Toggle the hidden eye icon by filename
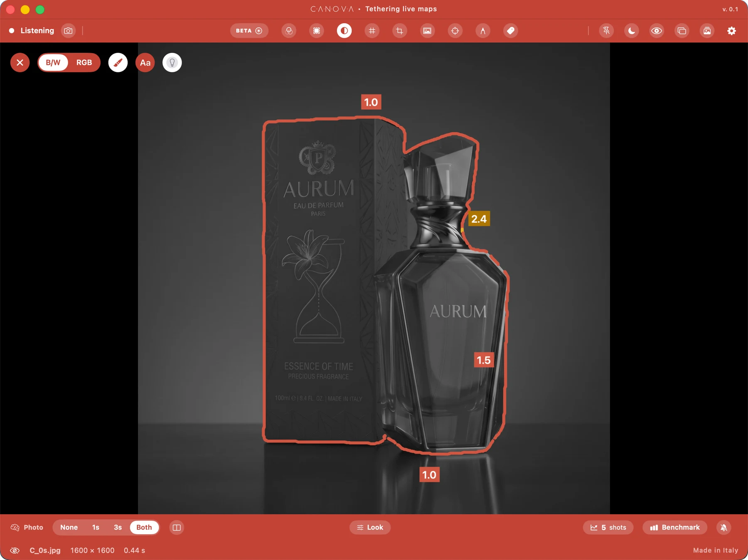The height and width of the screenshot is (560, 748). click(x=15, y=550)
